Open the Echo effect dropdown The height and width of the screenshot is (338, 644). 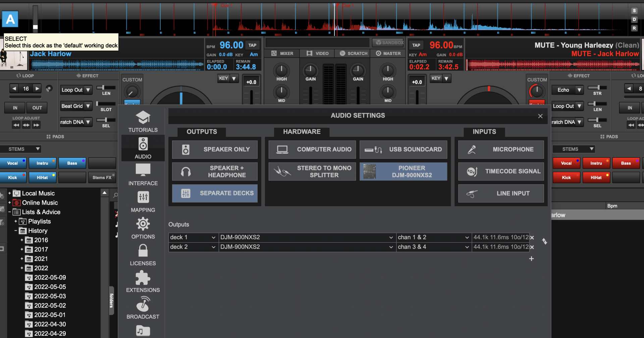pos(568,90)
